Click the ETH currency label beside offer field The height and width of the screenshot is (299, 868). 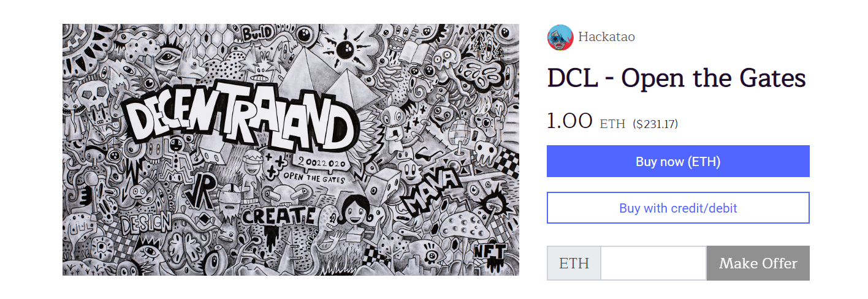(574, 263)
